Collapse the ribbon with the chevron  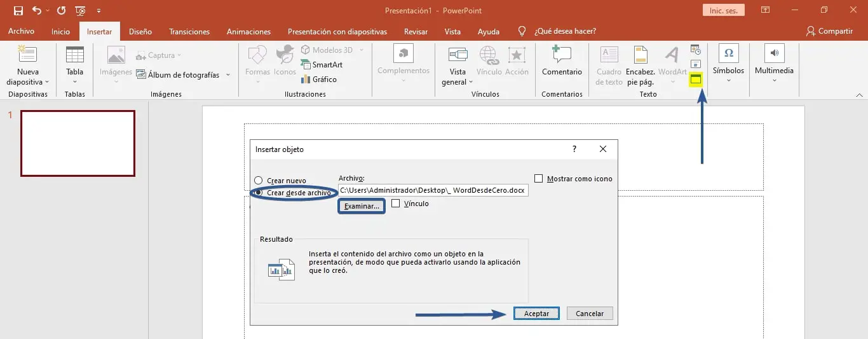pyautogui.click(x=859, y=95)
